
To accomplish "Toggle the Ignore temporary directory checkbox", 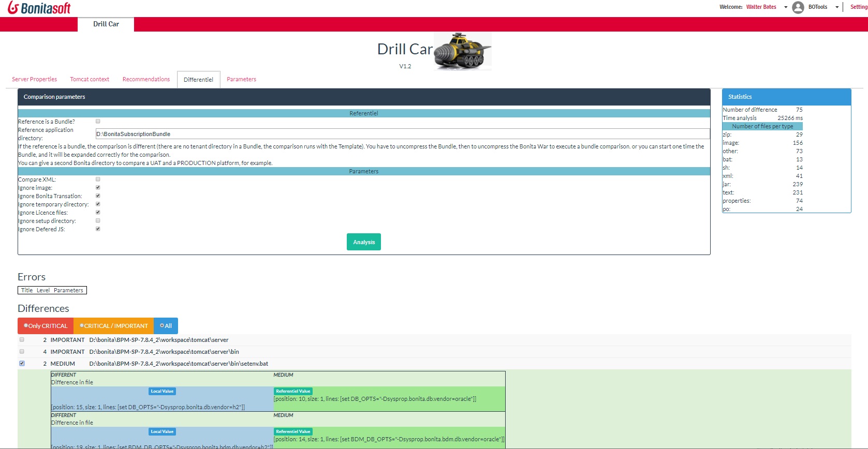I will (98, 204).
